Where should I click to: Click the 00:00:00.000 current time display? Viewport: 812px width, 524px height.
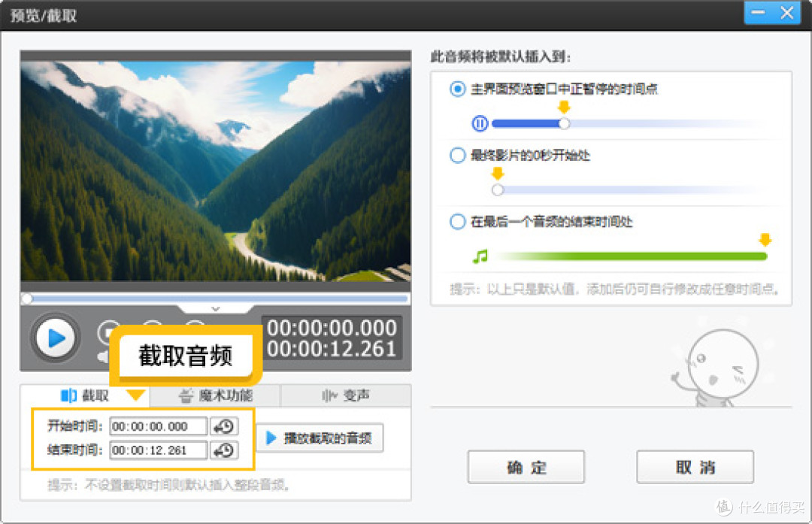tap(332, 328)
